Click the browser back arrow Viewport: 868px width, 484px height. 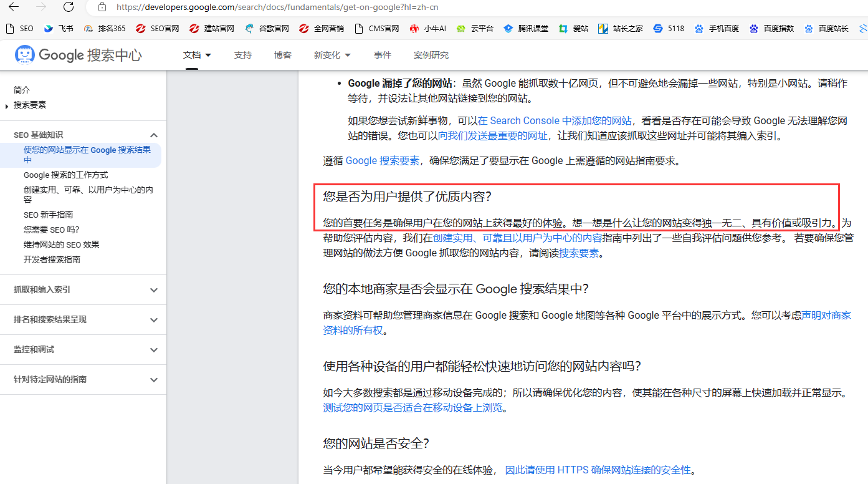pos(13,7)
